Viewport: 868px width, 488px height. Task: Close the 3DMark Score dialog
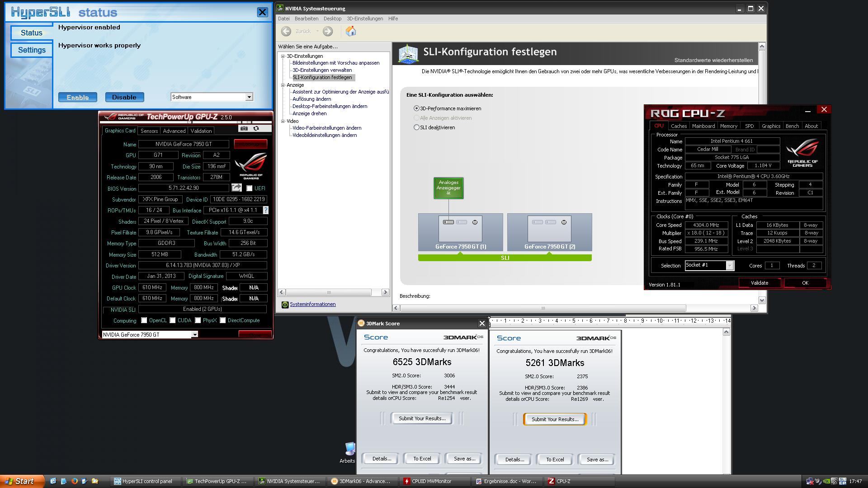pyautogui.click(x=482, y=324)
